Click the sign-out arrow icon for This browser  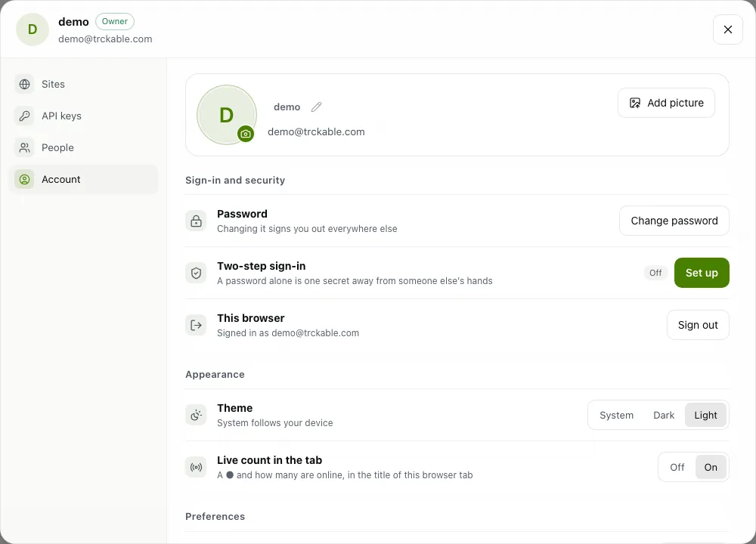(197, 325)
